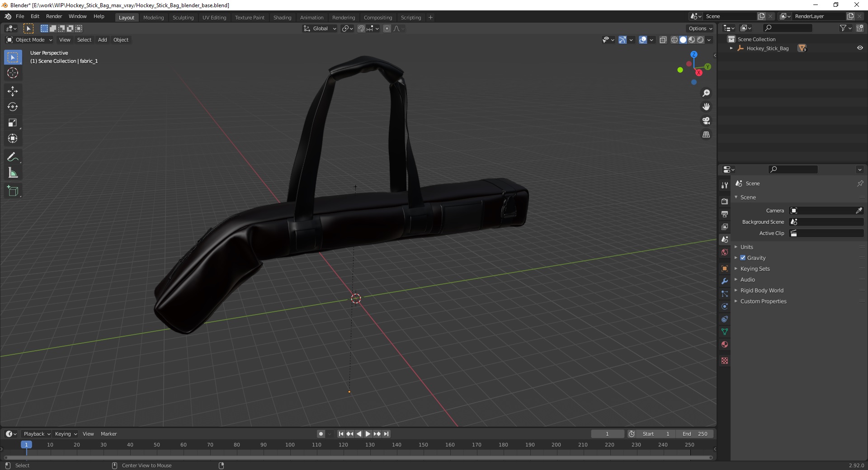868x470 pixels.
Task: Expand the Hockey_Stick_Bag tree item
Action: pos(731,48)
